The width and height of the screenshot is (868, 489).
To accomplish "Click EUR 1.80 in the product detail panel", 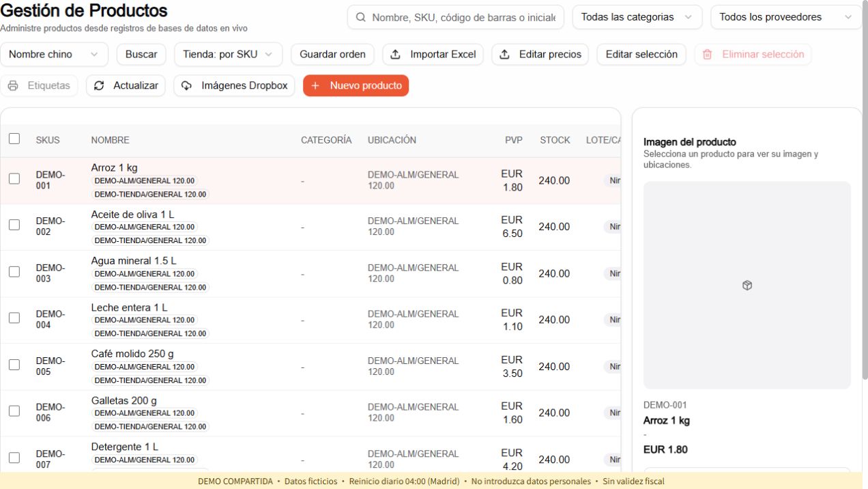I will [x=665, y=449].
